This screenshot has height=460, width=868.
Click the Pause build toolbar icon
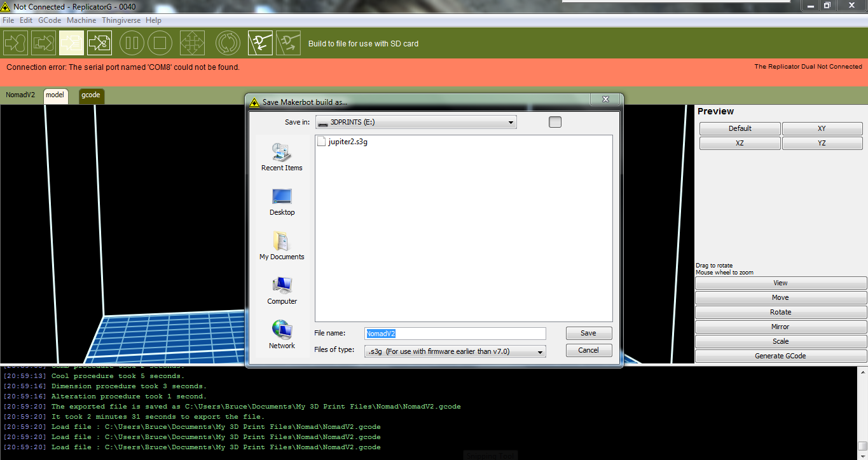click(132, 43)
